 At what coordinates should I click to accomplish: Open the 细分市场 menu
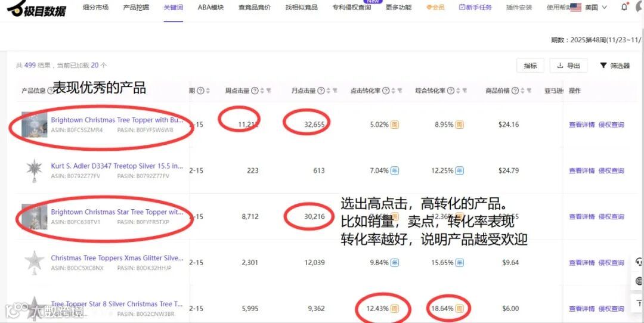click(x=95, y=7)
